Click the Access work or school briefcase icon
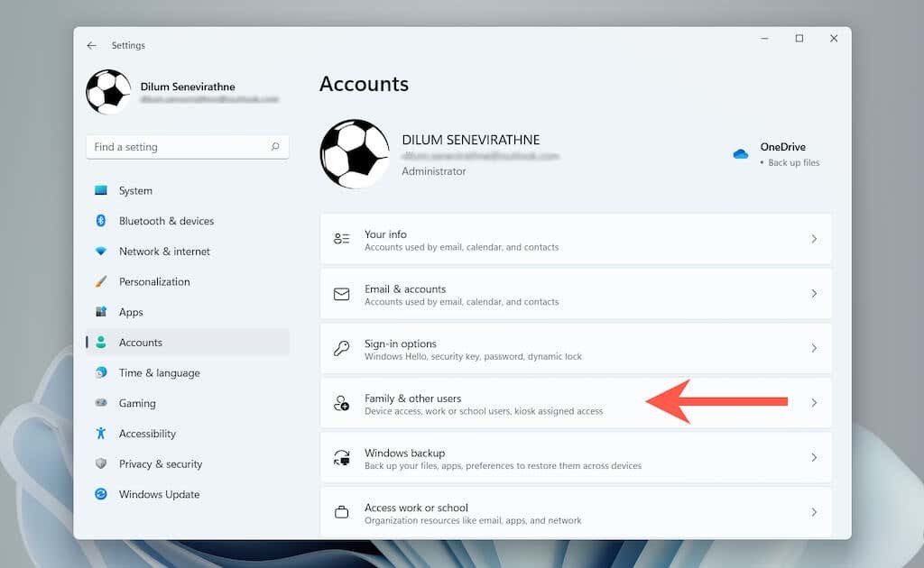Viewport: 924px width, 568px height. pos(341,512)
